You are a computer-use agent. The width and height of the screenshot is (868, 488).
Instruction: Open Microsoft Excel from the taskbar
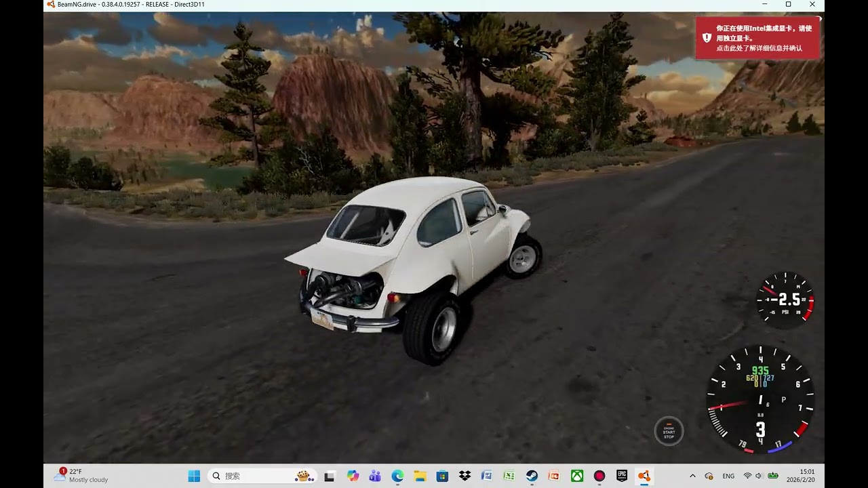pyautogui.click(x=509, y=476)
